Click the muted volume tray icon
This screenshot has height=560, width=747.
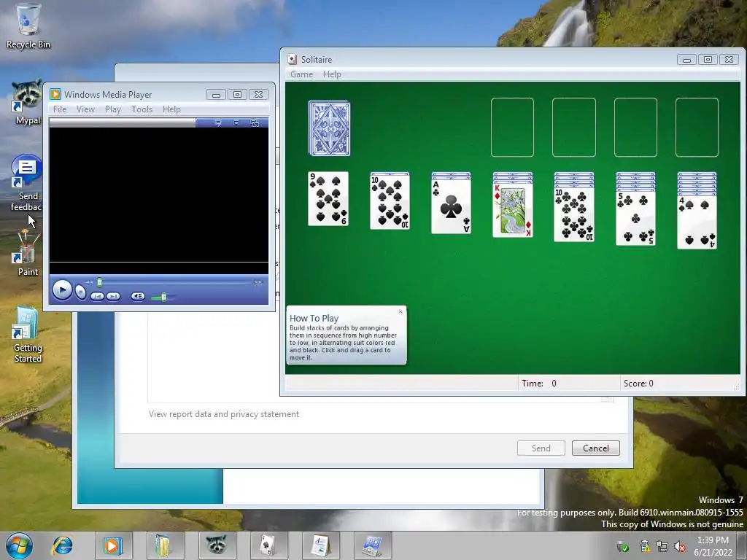click(x=680, y=546)
